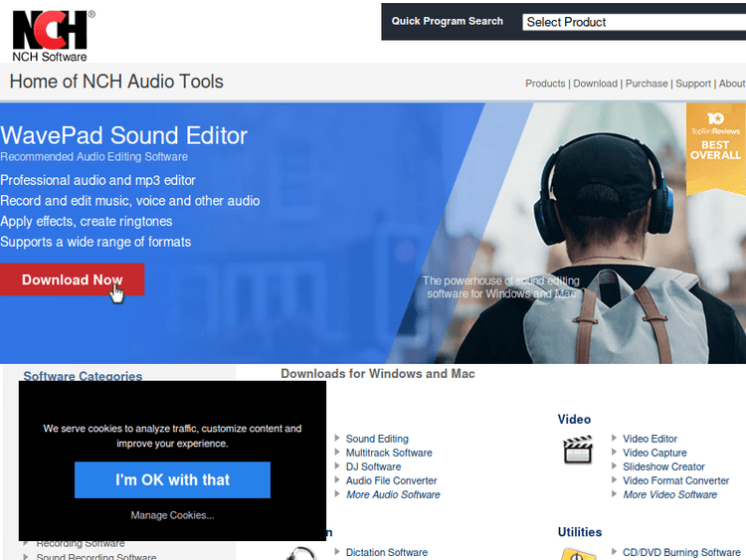Click the WavePad Sound Editor banner heading
Screen dimensions: 746x560
point(124,135)
